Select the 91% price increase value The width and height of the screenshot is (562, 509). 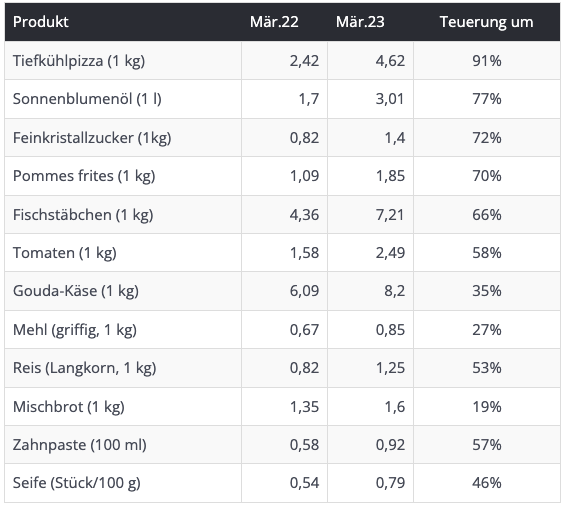(487, 61)
